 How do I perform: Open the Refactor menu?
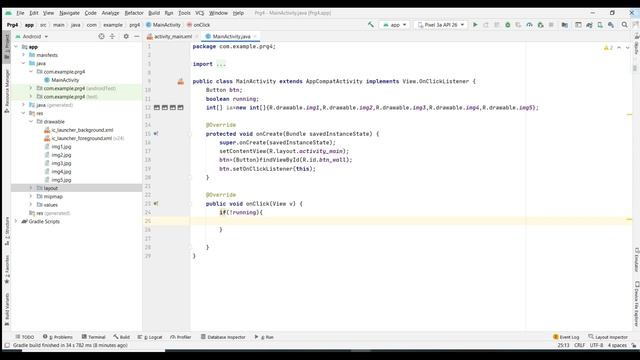tap(134, 13)
